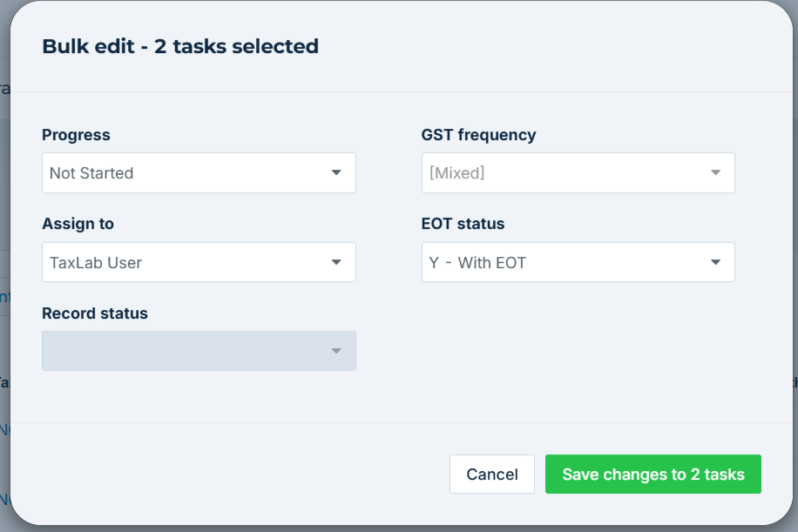Click the GST frequency dropdown arrow

(x=715, y=173)
